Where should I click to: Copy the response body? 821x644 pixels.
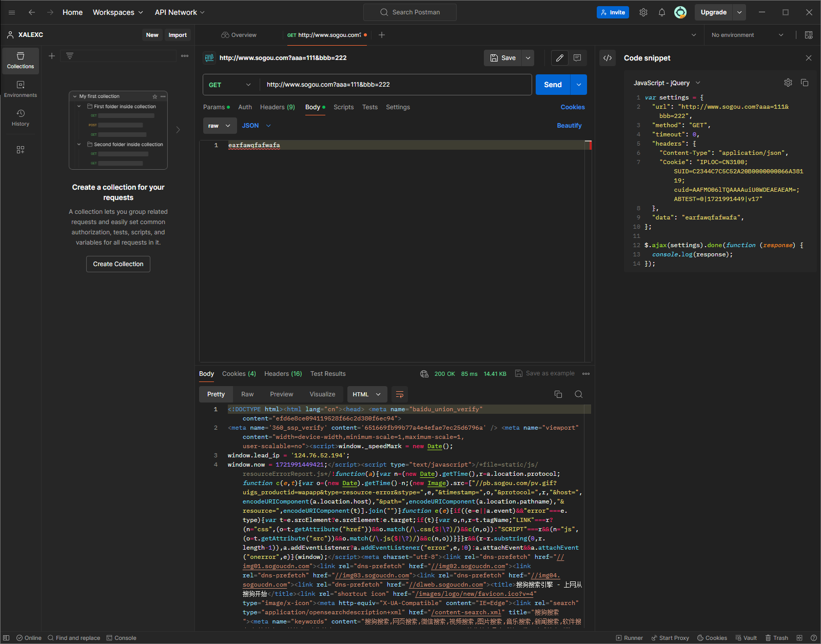(558, 394)
